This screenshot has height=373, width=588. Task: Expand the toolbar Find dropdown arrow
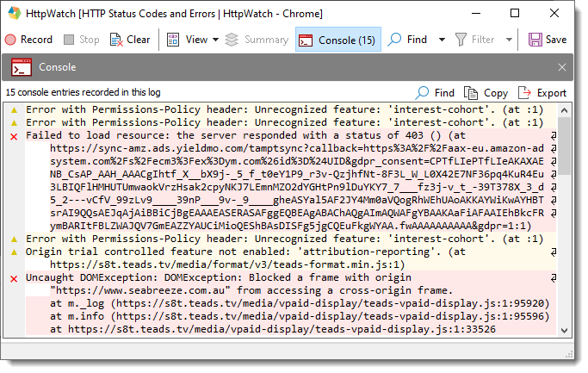(x=442, y=40)
